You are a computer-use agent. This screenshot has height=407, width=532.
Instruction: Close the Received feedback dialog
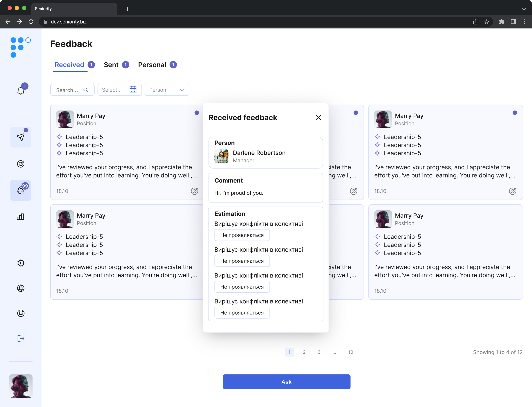(x=318, y=118)
